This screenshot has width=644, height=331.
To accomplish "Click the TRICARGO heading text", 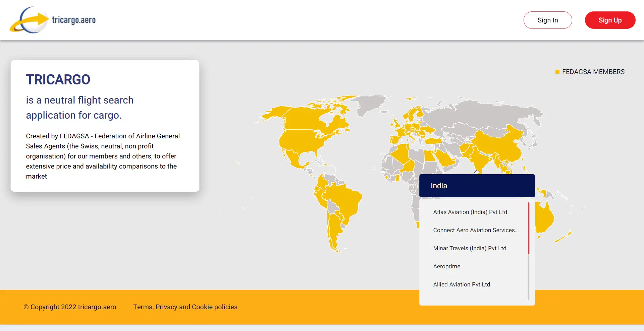I will click(x=58, y=80).
